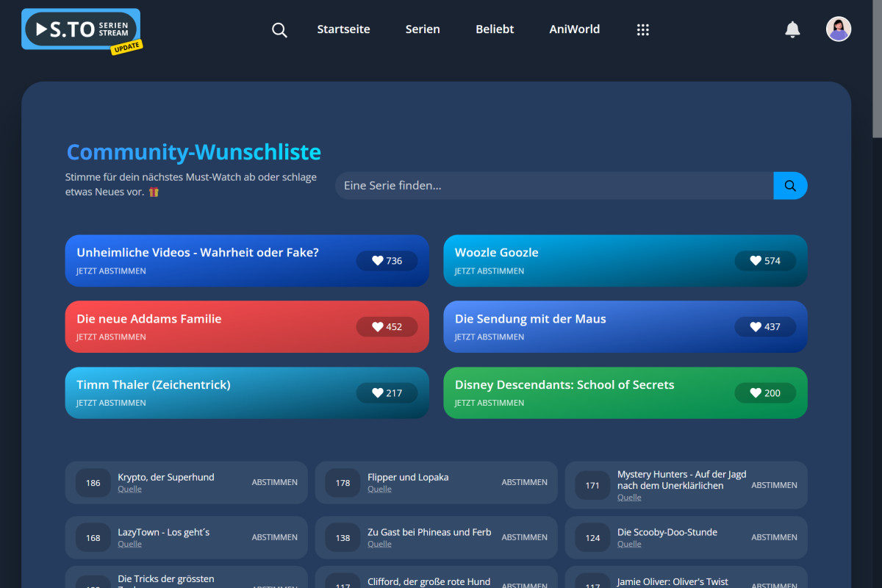The width and height of the screenshot is (882, 588).
Task: Click ABSTIMMEN for Krypto, der Superhund
Action: coord(274,483)
